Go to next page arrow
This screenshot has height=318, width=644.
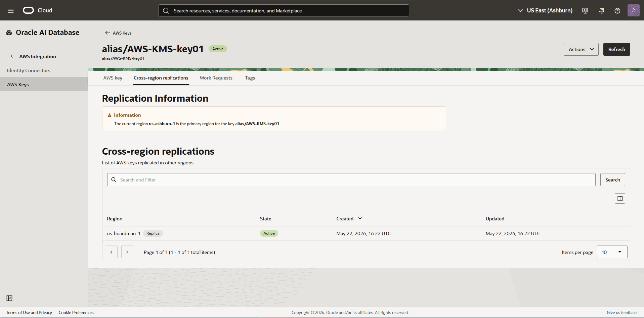pyautogui.click(x=128, y=252)
